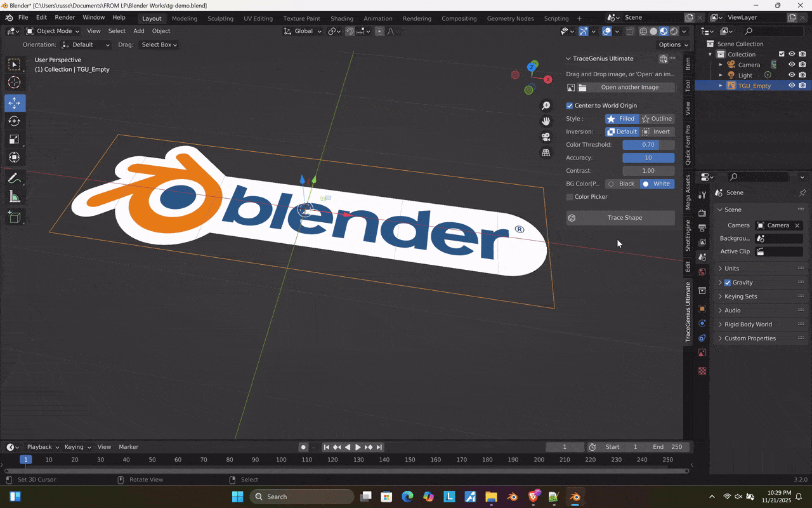Select the Select Box tool icon

[x=14, y=65]
